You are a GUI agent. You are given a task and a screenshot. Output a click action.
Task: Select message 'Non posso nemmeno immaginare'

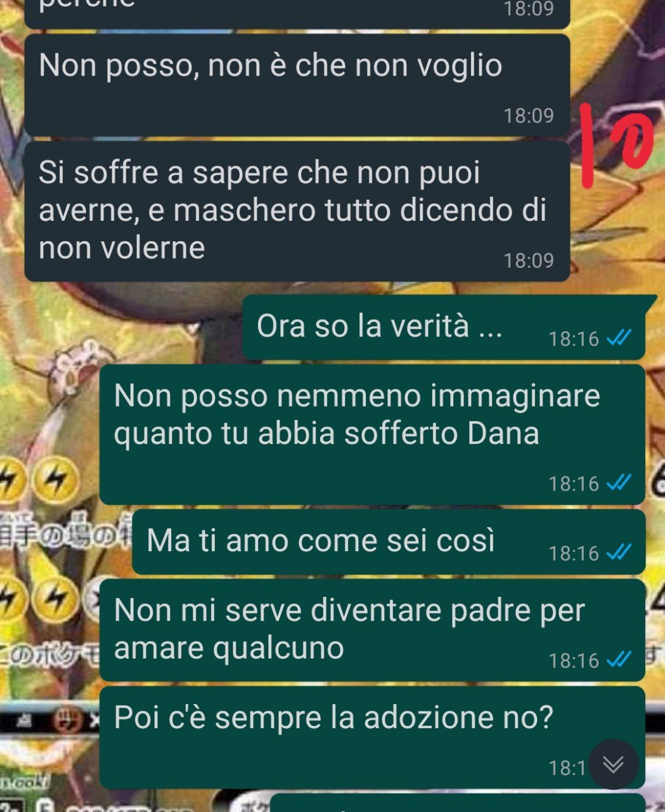pos(372,435)
